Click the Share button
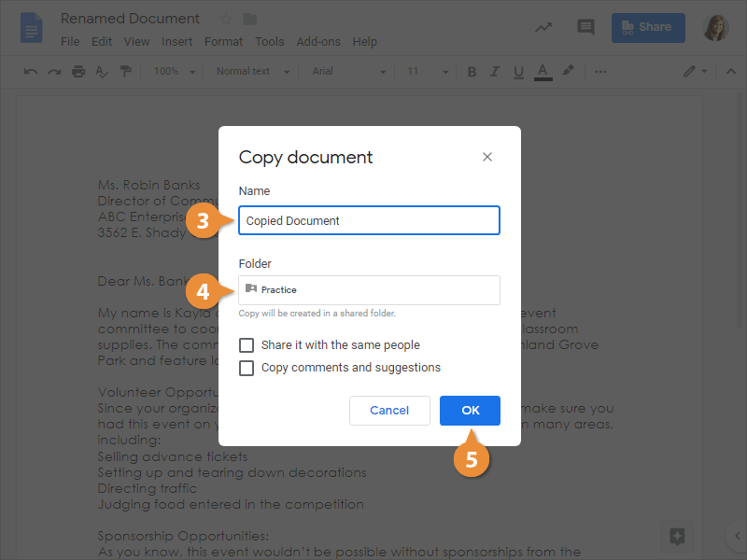The image size is (747, 560). tap(648, 28)
